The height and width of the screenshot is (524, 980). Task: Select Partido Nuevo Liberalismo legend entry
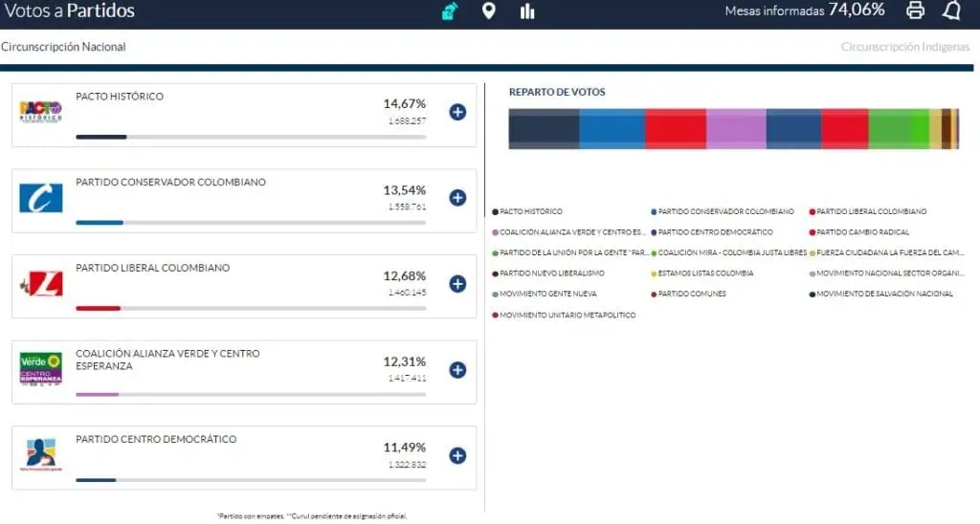(548, 273)
